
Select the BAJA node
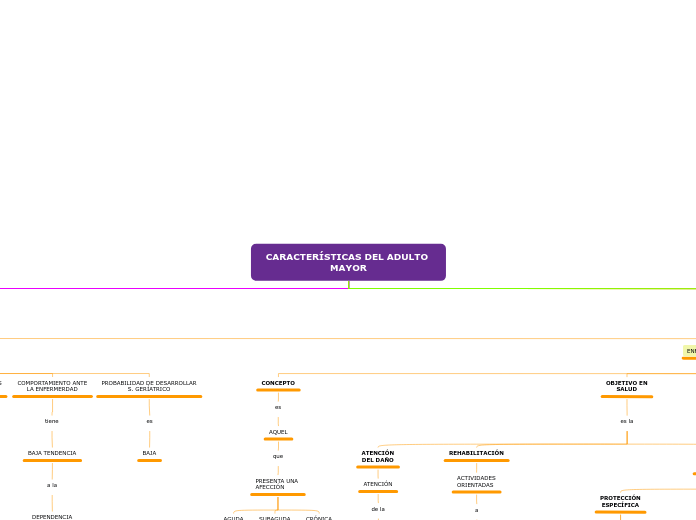pos(149,453)
